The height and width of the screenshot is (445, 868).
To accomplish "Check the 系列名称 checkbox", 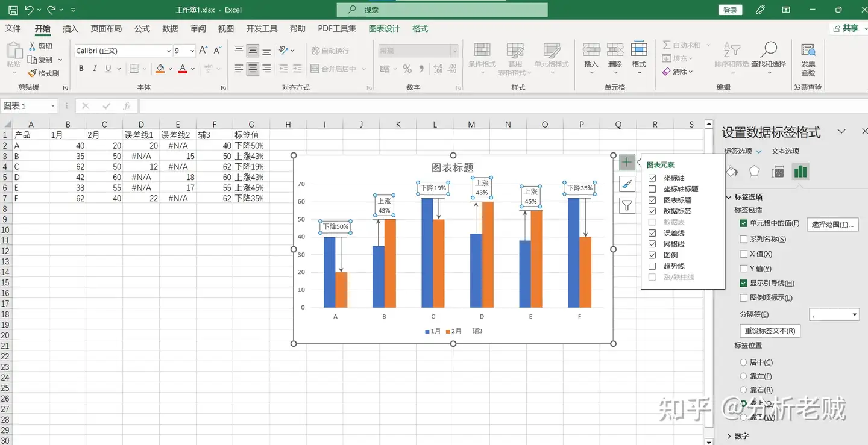I will click(x=744, y=239).
